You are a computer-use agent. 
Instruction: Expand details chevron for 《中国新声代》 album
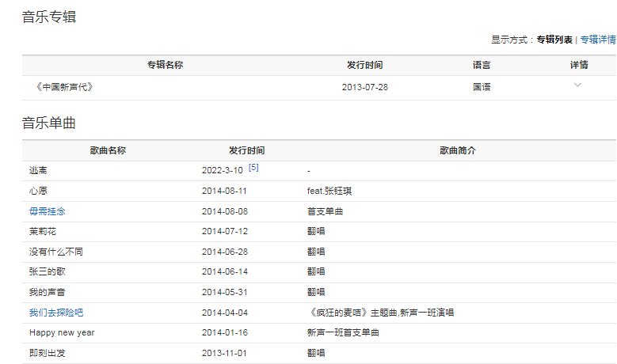pos(577,85)
